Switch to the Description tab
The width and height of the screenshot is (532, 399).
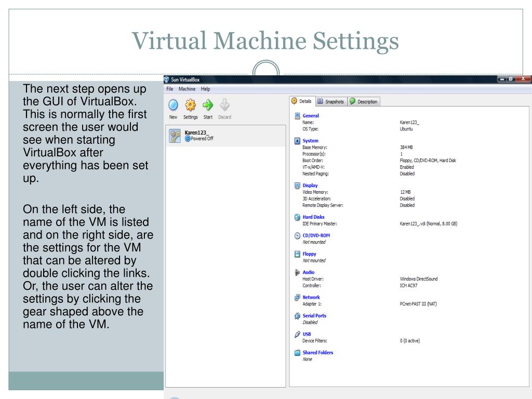[x=364, y=101]
